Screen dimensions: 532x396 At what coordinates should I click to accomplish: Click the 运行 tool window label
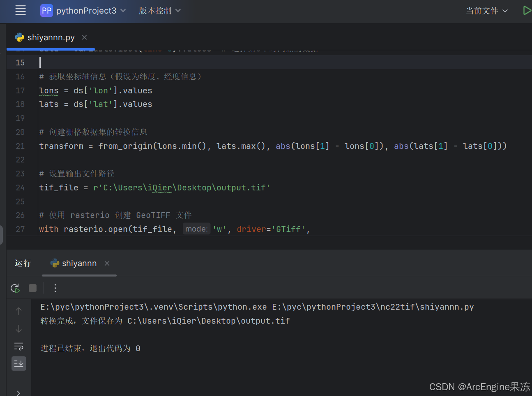(23, 263)
